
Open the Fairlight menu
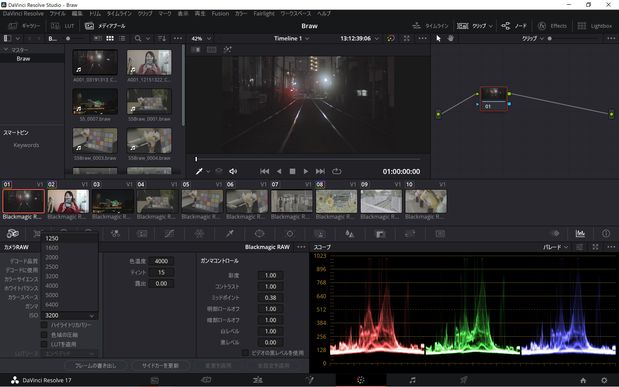tap(264, 13)
